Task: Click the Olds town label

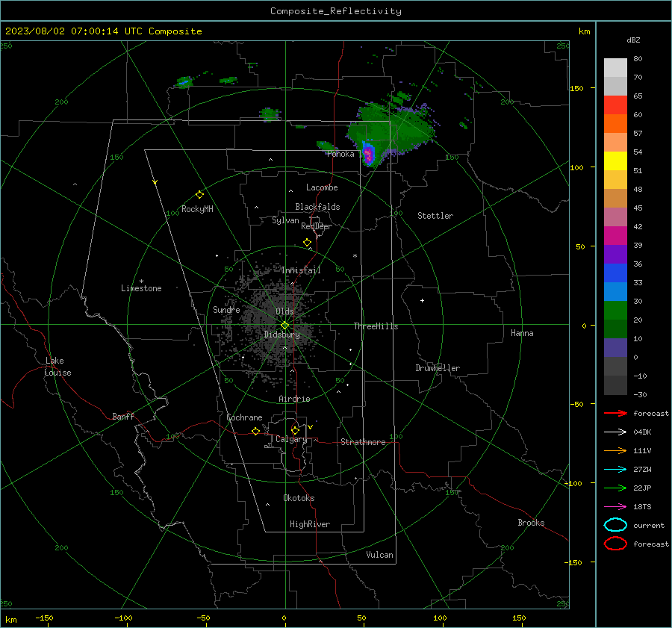Action: 284,311
